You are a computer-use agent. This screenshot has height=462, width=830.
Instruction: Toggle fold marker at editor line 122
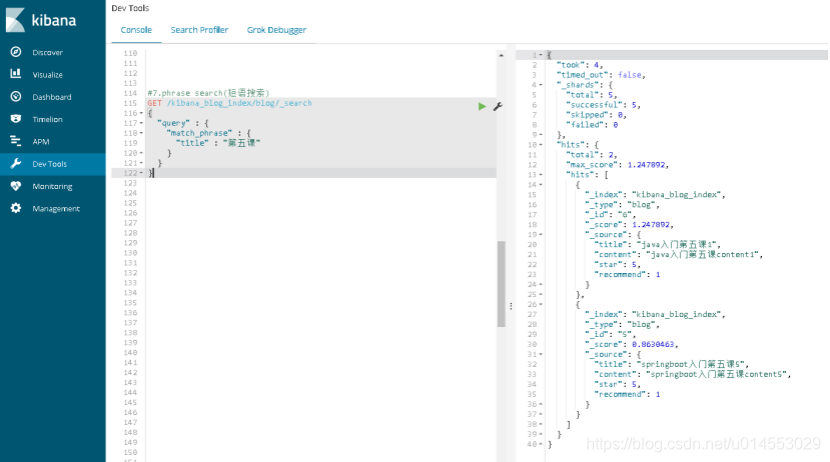click(141, 173)
